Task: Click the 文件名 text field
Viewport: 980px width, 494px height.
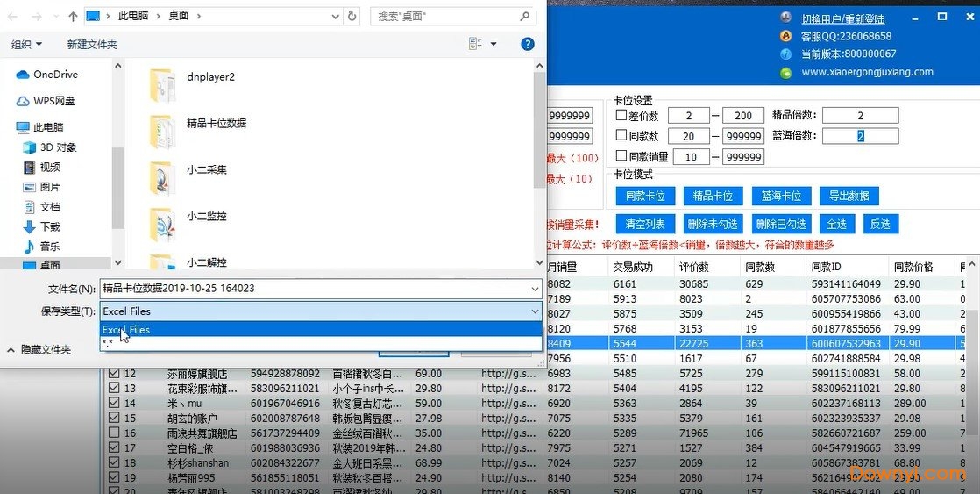Action: coord(315,289)
